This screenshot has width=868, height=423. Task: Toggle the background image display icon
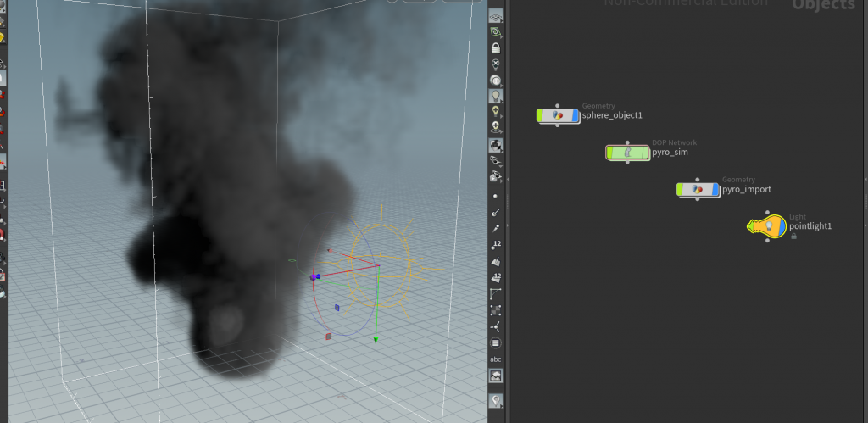[x=495, y=376]
